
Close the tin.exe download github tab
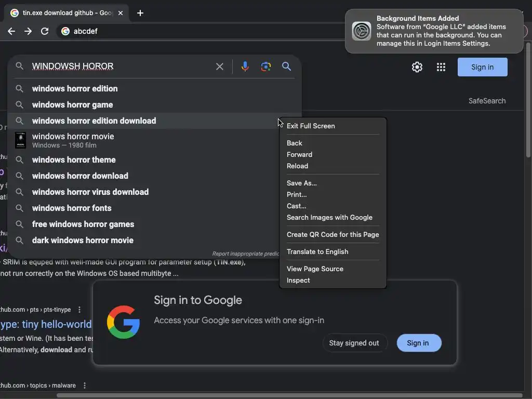(x=121, y=13)
